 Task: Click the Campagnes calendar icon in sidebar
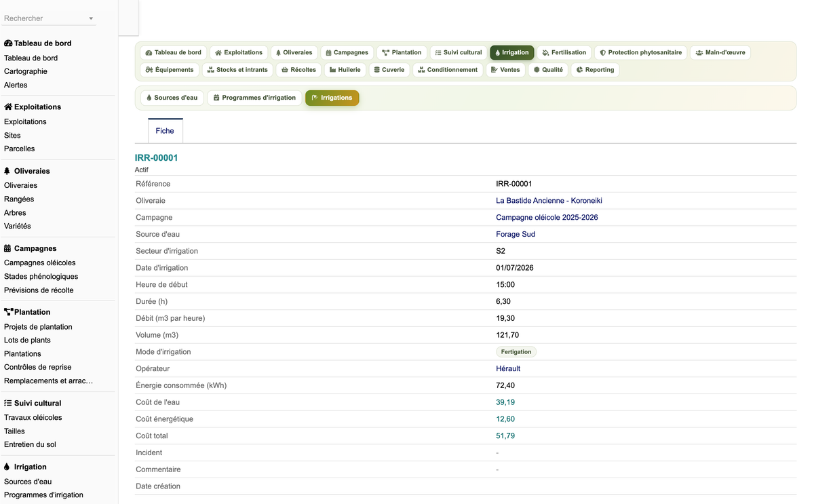7,248
